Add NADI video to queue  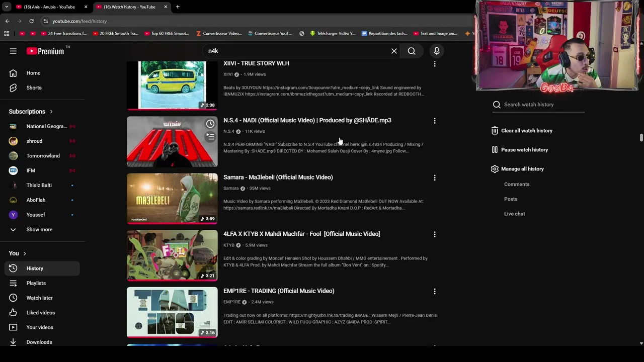pyautogui.click(x=210, y=136)
